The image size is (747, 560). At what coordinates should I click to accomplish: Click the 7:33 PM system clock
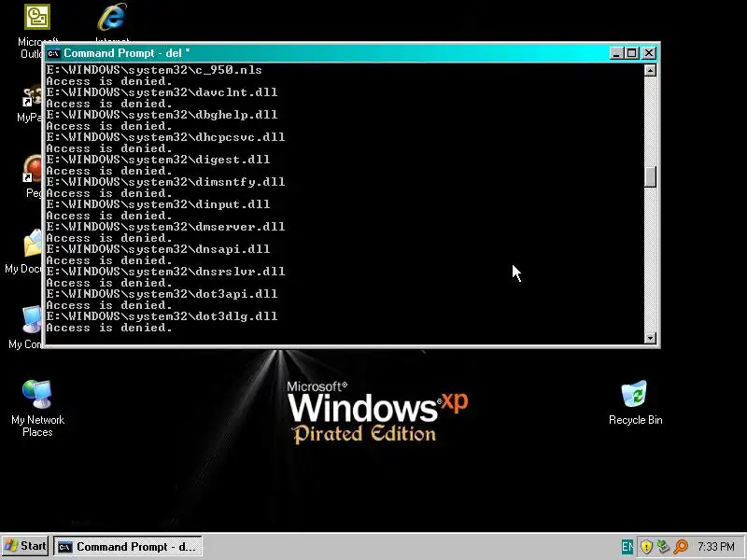(x=716, y=546)
